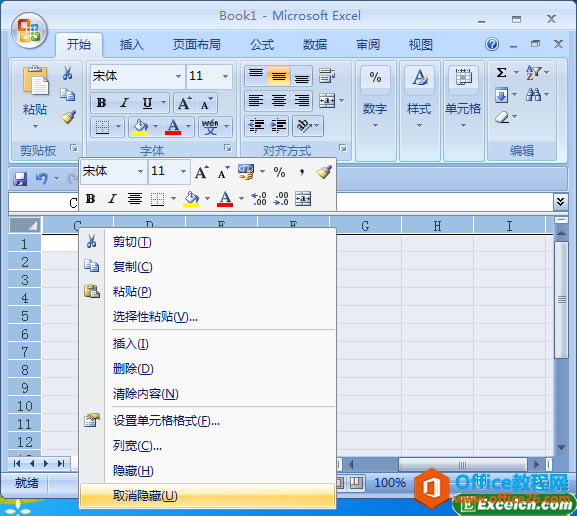Click the horizontal scrollbar thumb

pyautogui.click(x=463, y=465)
